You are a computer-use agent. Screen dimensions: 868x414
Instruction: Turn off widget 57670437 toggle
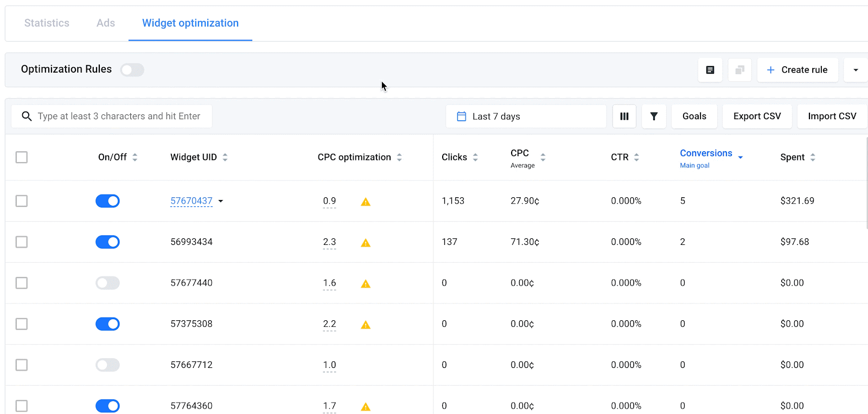click(107, 201)
